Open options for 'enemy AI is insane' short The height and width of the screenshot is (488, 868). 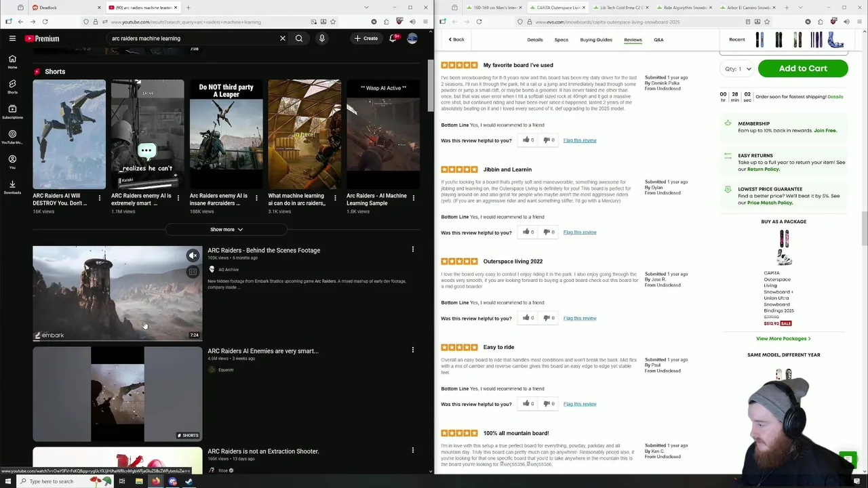(256, 198)
